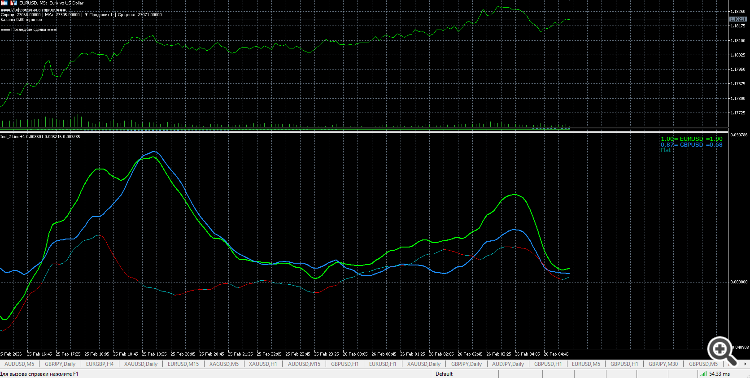Switch to the AUDUSD,M5 chart tab

pyautogui.click(x=20, y=364)
